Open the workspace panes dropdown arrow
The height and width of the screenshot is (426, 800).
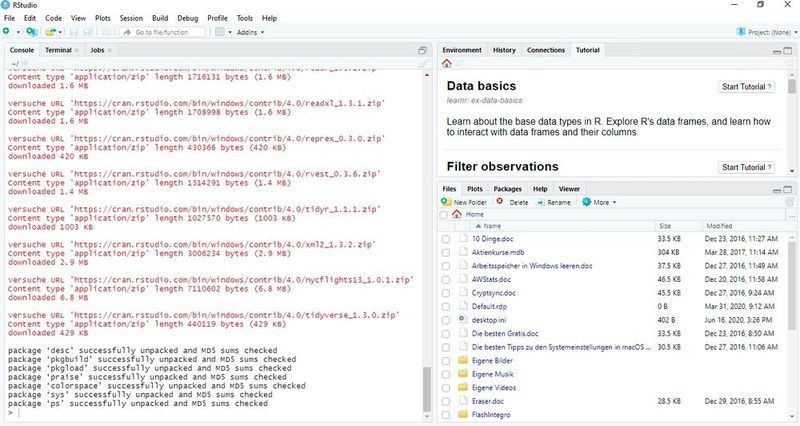(x=230, y=32)
